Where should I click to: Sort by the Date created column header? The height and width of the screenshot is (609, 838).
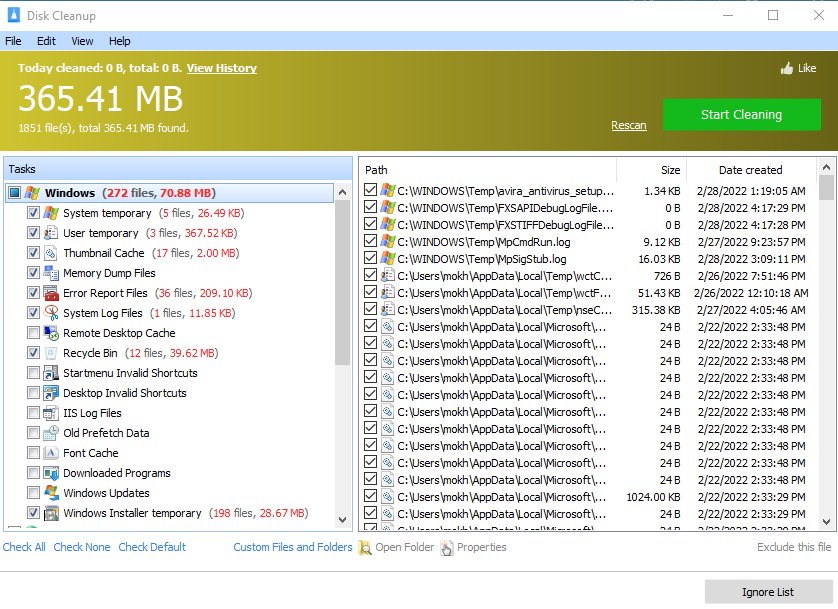click(x=751, y=170)
